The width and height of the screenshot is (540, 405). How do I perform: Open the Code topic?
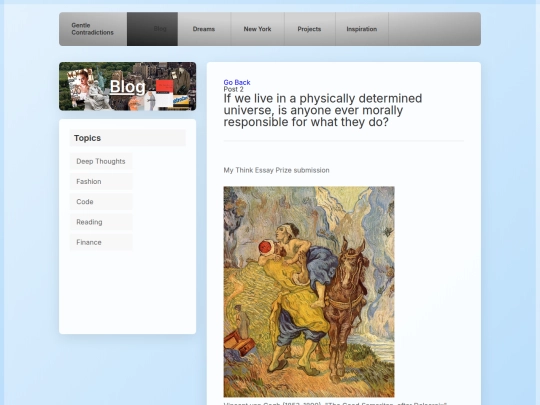pyautogui.click(x=101, y=202)
